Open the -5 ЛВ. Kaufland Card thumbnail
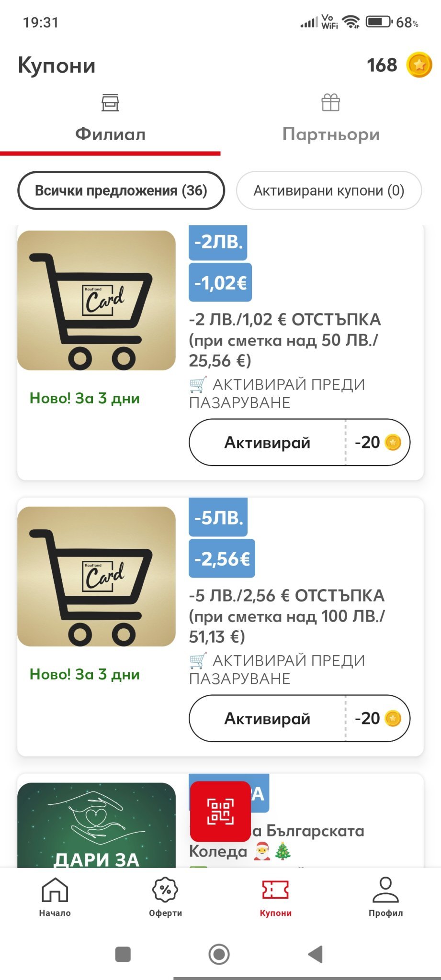This screenshot has height=980, width=441. 96,576
